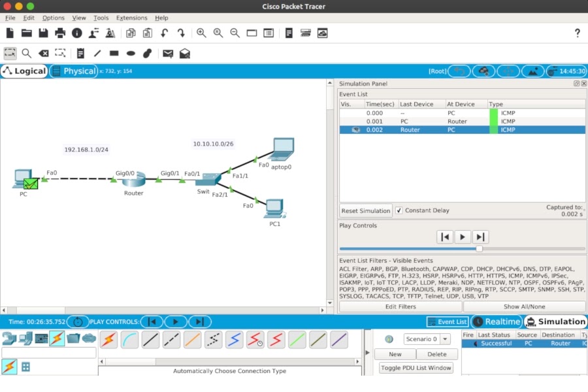Toggle fire indicator of Successful PDU row
Image resolution: width=588 pixels, height=392 pixels.
(x=476, y=344)
